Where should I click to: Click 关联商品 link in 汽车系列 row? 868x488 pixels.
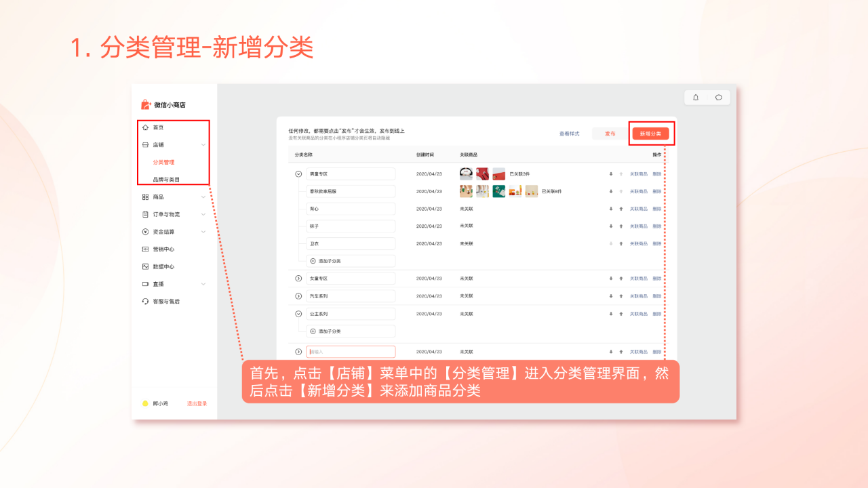click(638, 296)
